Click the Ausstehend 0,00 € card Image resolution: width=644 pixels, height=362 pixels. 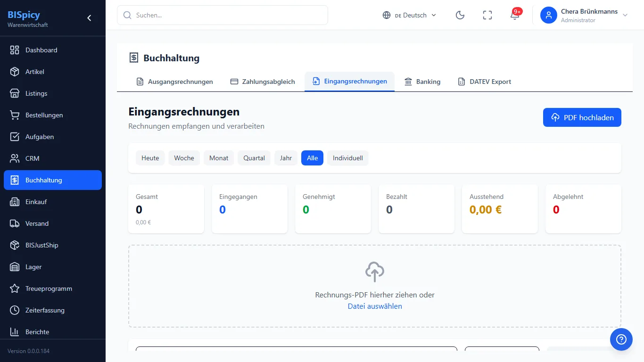[500, 209]
